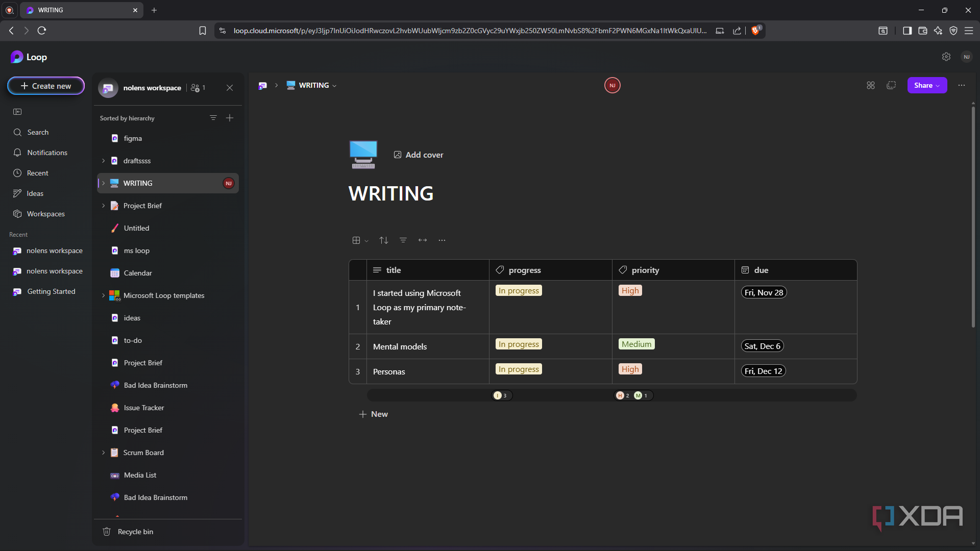Open the Share dropdown button

point(927,85)
